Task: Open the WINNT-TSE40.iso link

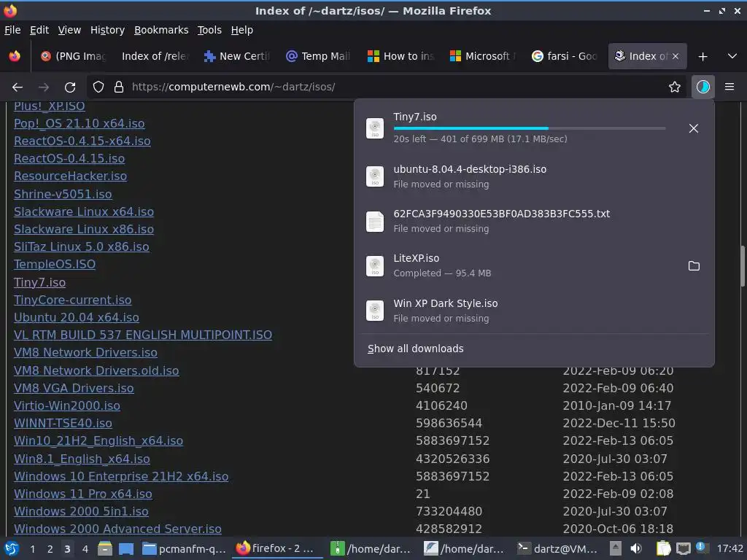Action: (63, 424)
